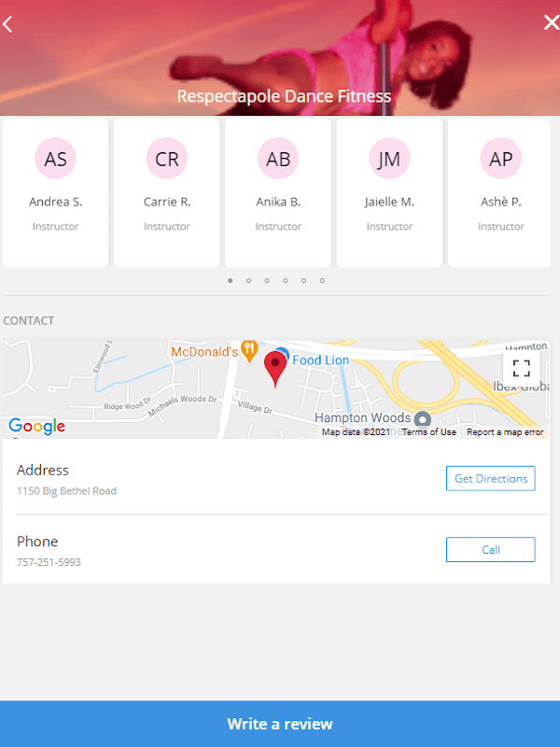Select the McDonald's restaurant marker on map
The height and width of the screenshot is (747, 560).
pyautogui.click(x=249, y=351)
